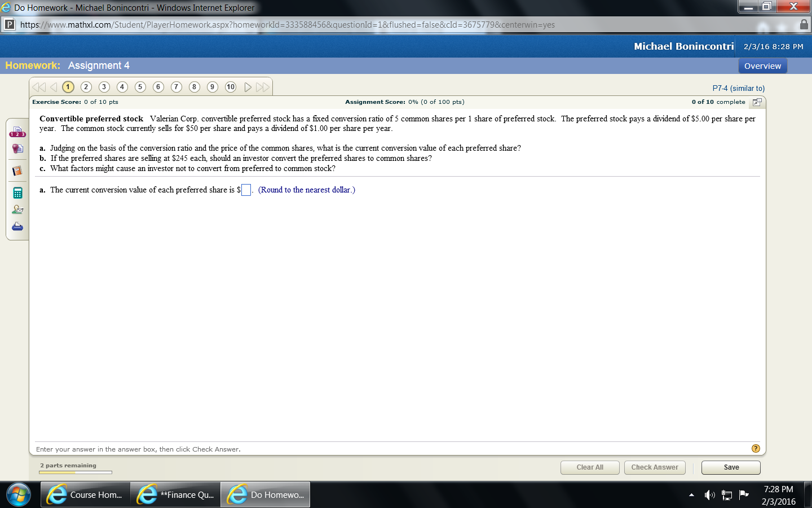
Task: Click the print icon in the sidebar
Action: coord(17,226)
